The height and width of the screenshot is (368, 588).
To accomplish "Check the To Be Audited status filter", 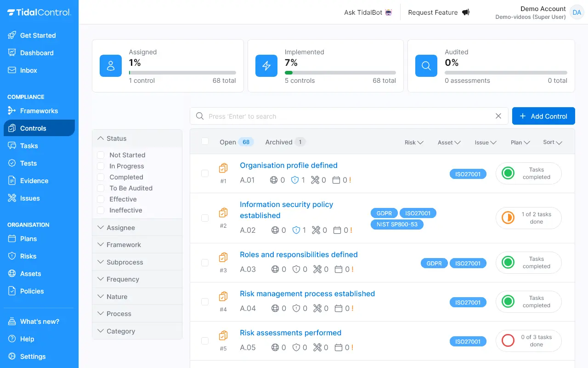I will point(101,188).
